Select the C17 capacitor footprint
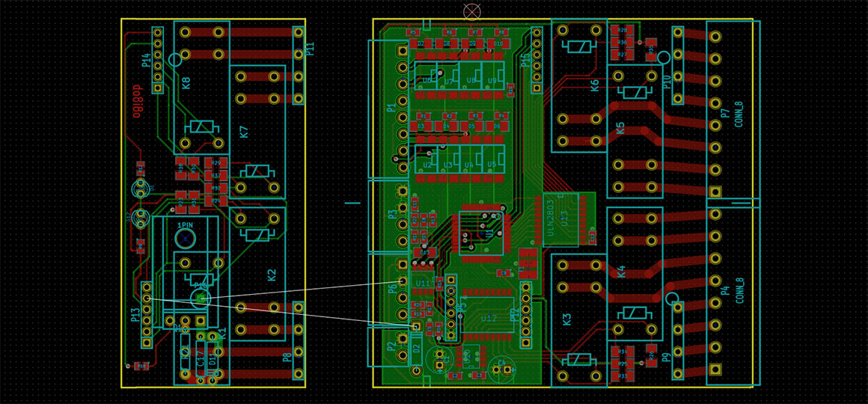Image resolution: width=868 pixels, height=404 pixels. 200,357
